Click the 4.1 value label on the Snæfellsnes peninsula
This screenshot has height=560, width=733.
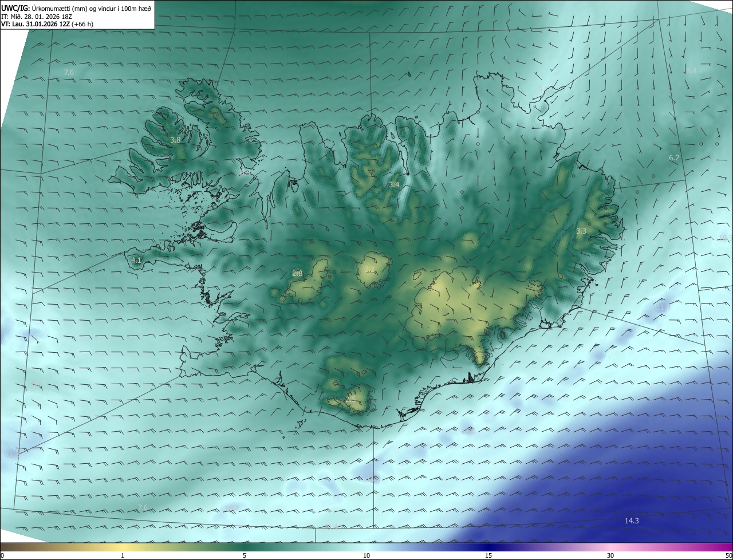[x=136, y=260]
